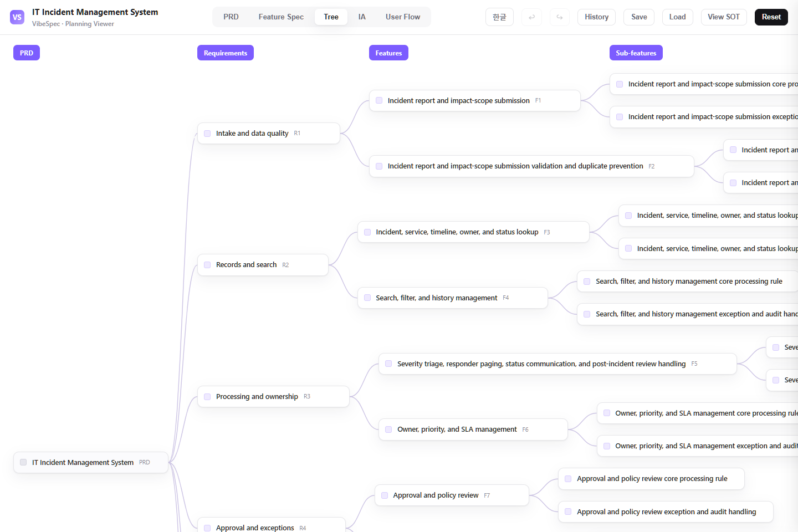
Task: Tick the F7 Approval and policy review checkbox
Action: (x=385, y=495)
